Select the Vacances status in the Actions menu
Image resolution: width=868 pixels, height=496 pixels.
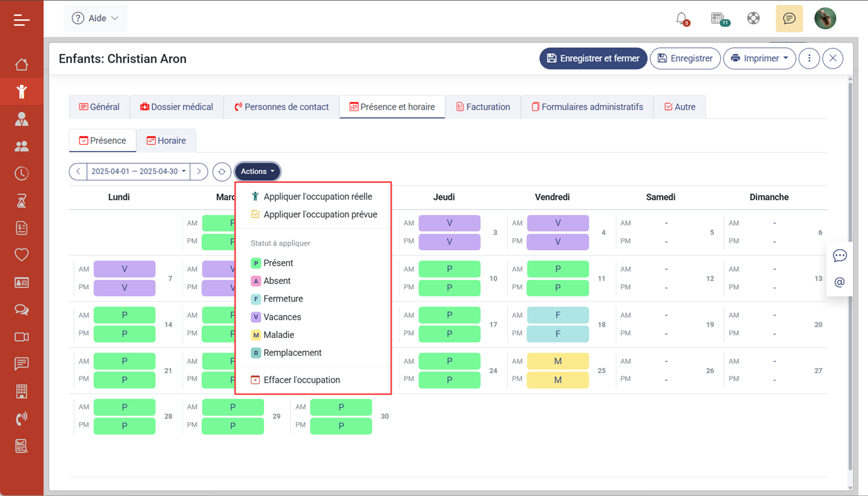pyautogui.click(x=282, y=317)
